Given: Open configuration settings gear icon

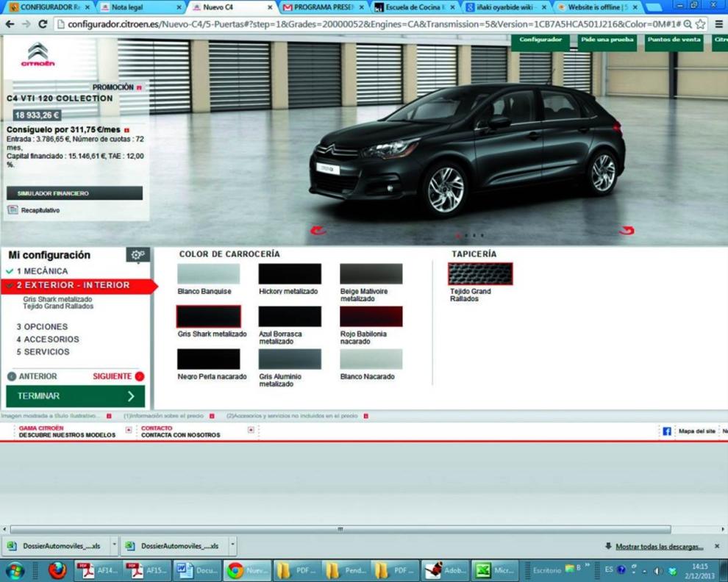Looking at the screenshot, I should [x=138, y=254].
